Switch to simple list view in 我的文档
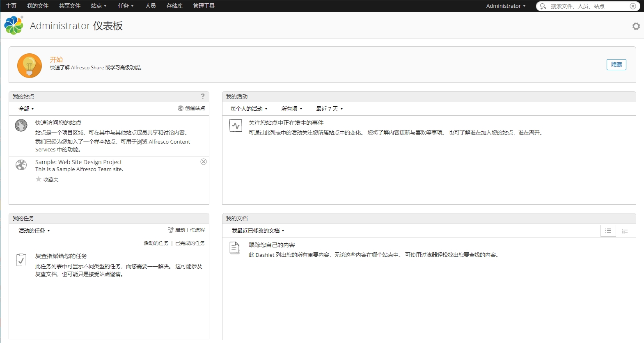The image size is (644, 343). (x=608, y=231)
